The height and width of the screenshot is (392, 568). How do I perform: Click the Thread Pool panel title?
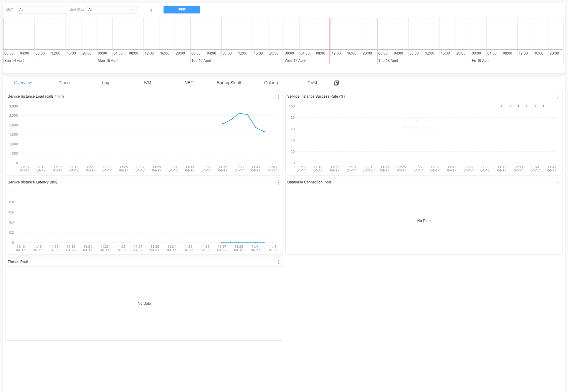point(18,262)
